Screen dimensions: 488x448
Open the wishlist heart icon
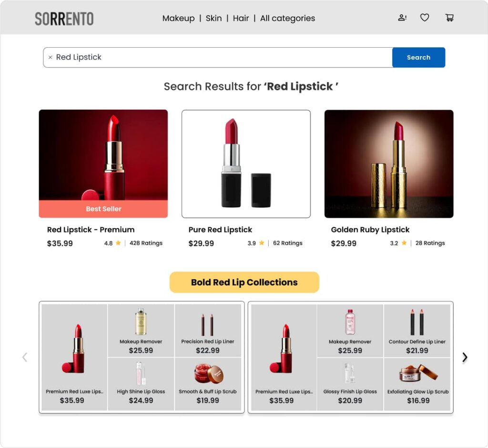tap(425, 18)
